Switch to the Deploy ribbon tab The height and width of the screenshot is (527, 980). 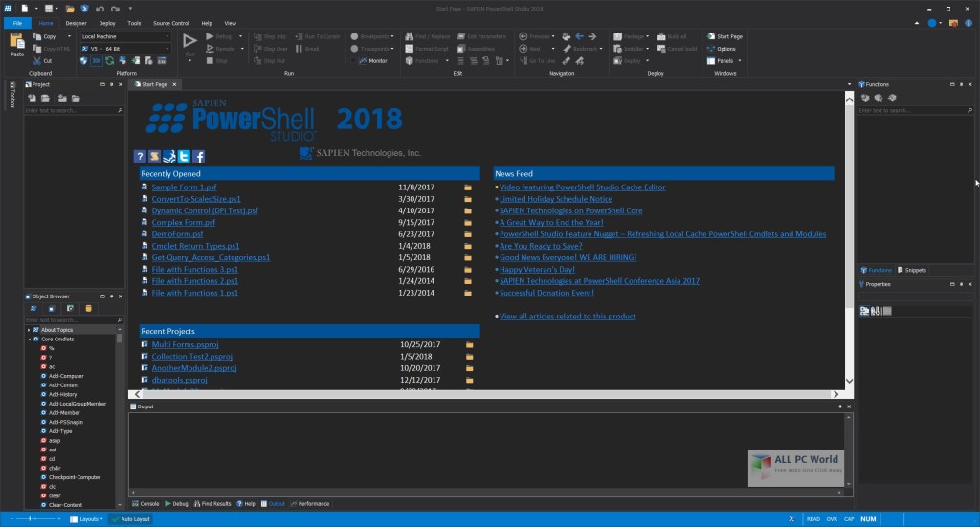(x=107, y=23)
